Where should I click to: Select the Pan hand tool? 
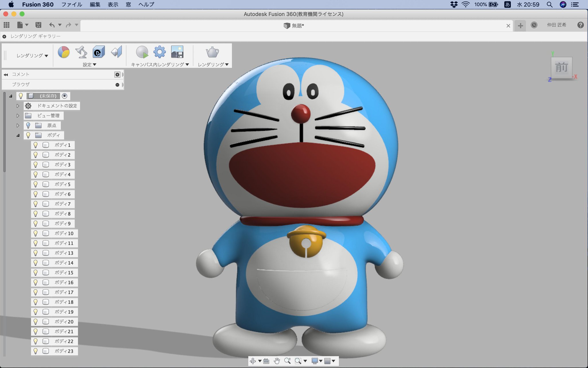pyautogui.click(x=277, y=361)
